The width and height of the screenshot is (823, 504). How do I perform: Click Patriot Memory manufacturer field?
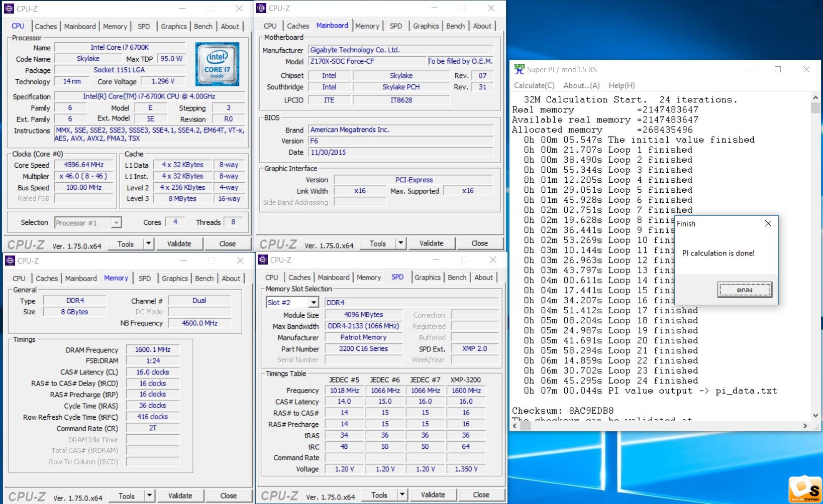click(364, 337)
